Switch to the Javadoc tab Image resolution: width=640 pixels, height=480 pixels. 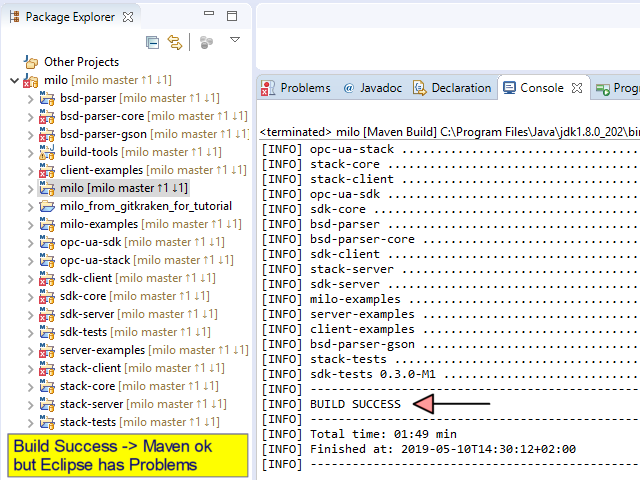pyautogui.click(x=373, y=88)
